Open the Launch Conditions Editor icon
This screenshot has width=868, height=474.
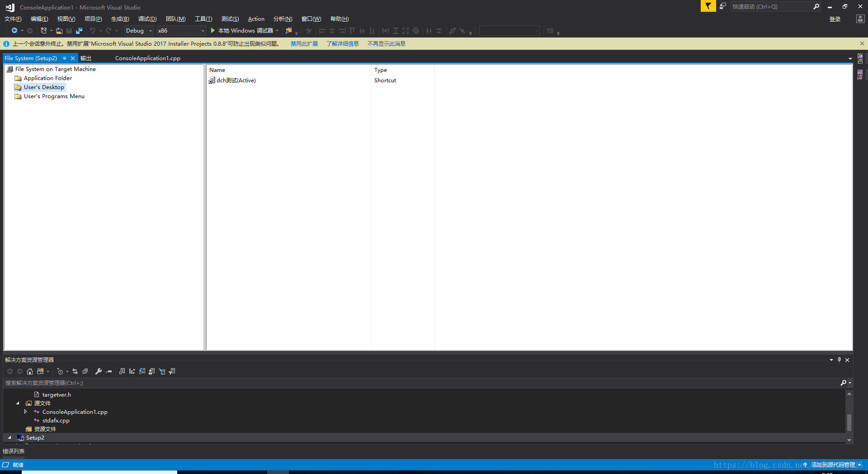[x=172, y=371]
